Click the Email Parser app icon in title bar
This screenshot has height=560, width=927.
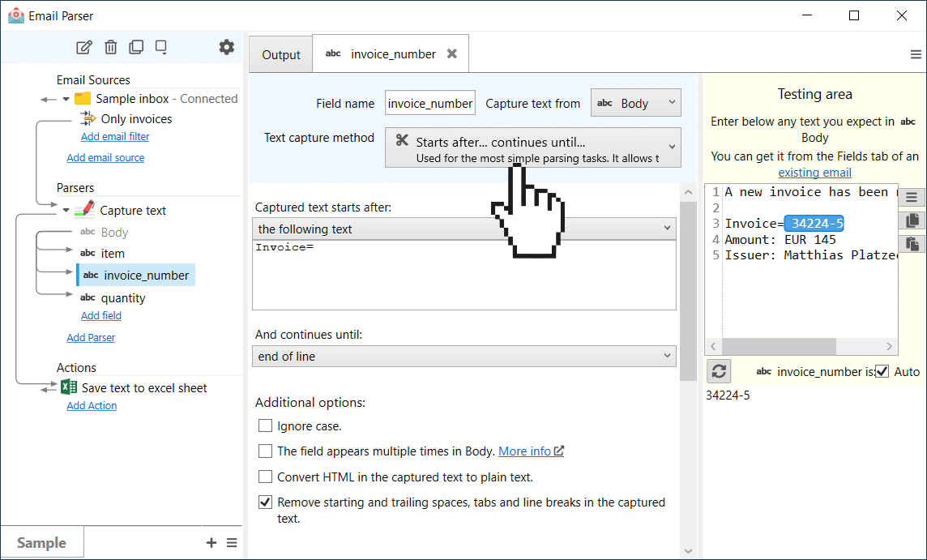pyautogui.click(x=16, y=15)
